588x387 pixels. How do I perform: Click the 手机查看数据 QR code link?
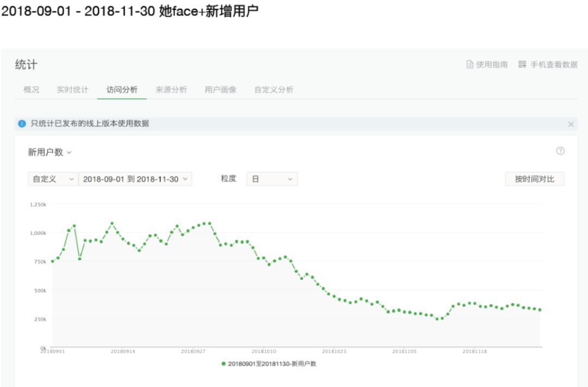[548, 64]
